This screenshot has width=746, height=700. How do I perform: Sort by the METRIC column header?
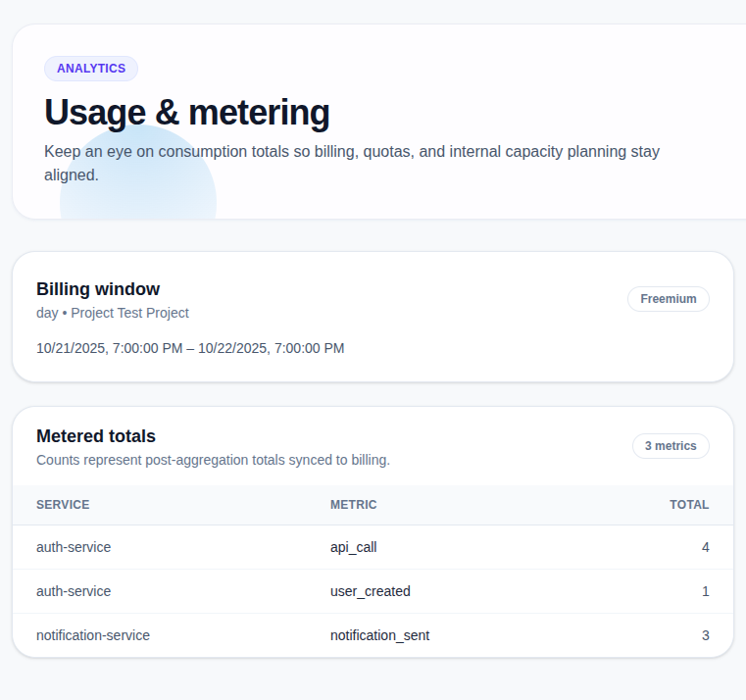tap(353, 505)
